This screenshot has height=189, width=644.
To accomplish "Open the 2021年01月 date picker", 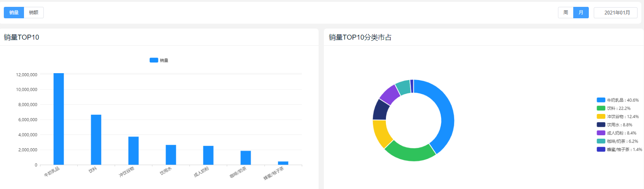I will click(x=615, y=13).
